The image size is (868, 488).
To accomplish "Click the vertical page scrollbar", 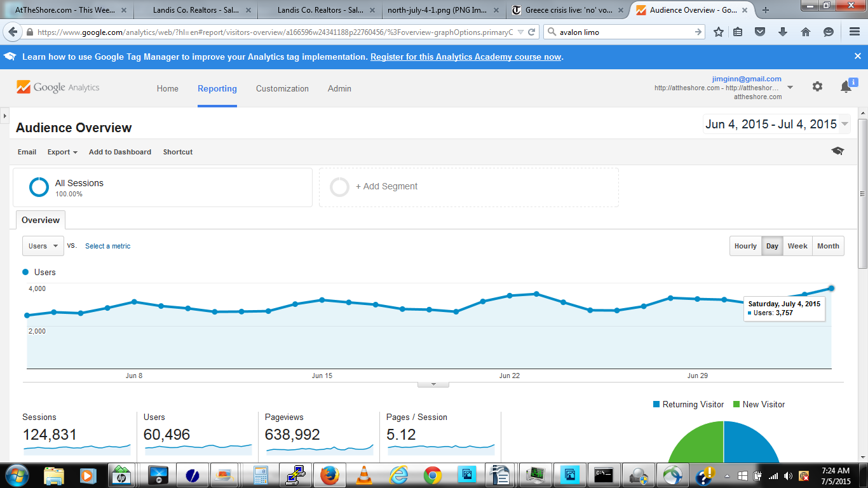I will pyautogui.click(x=862, y=194).
